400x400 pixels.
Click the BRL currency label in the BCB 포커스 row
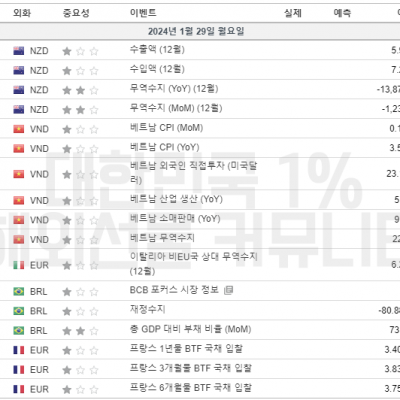click(38, 292)
